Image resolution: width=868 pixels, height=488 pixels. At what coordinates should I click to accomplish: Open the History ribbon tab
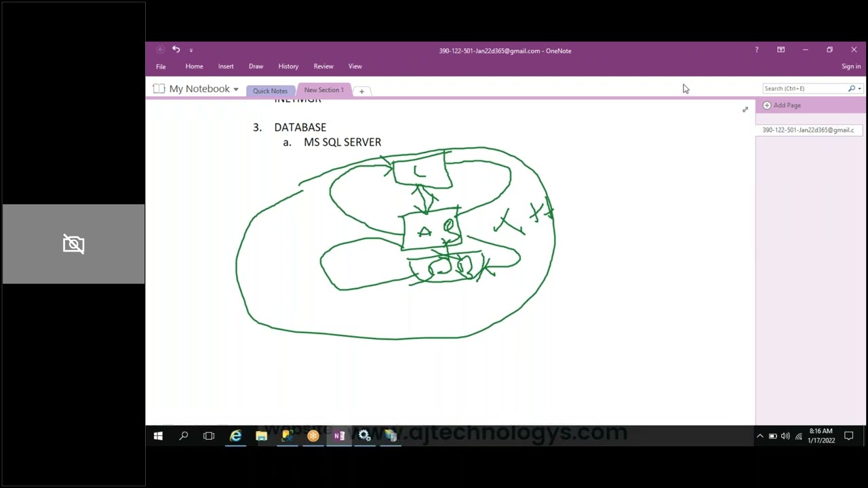click(x=288, y=66)
